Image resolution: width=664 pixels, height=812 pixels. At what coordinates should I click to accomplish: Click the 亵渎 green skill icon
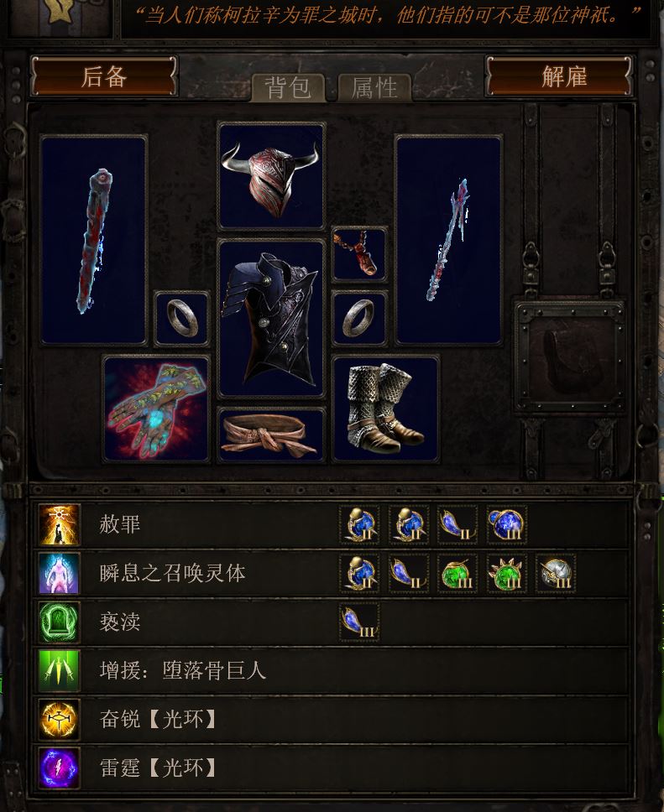pyautogui.click(x=60, y=622)
